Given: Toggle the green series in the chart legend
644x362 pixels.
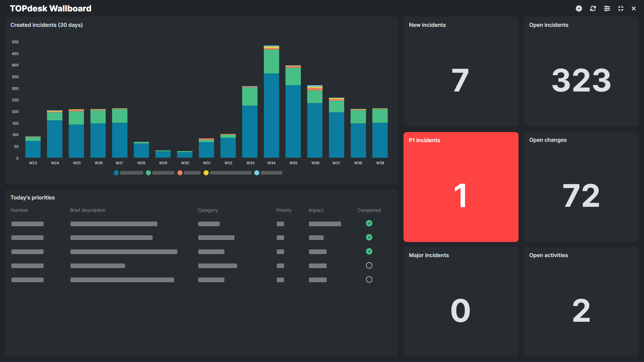Looking at the screenshot, I should [149, 173].
